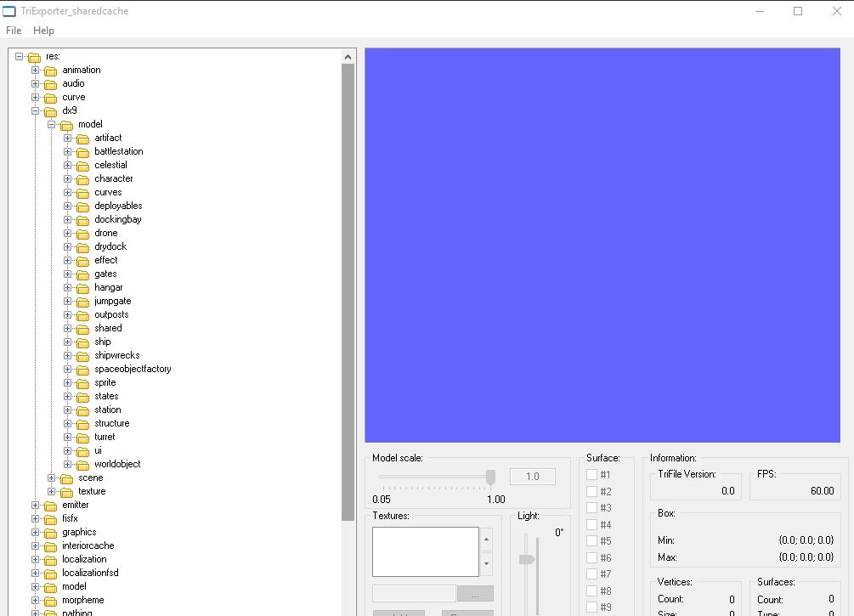The image size is (854, 616).
Task: Enable Surface #4 checkbox
Action: [x=591, y=524]
